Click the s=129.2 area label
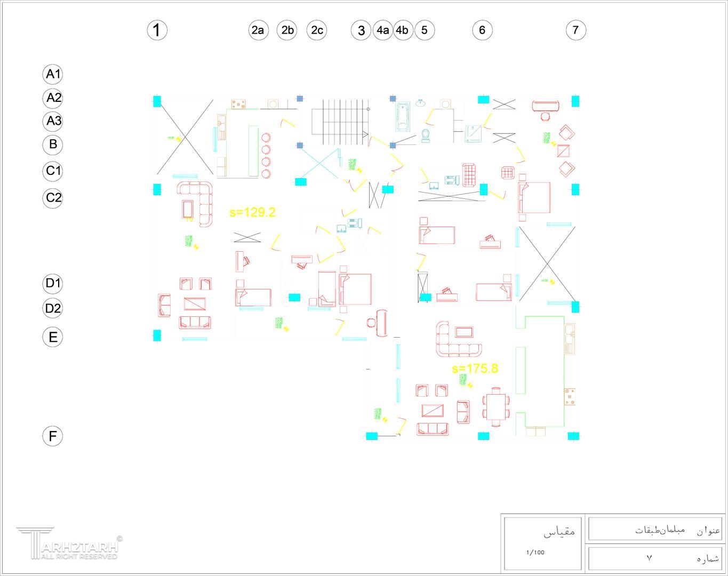This screenshot has width=728, height=576. (252, 212)
